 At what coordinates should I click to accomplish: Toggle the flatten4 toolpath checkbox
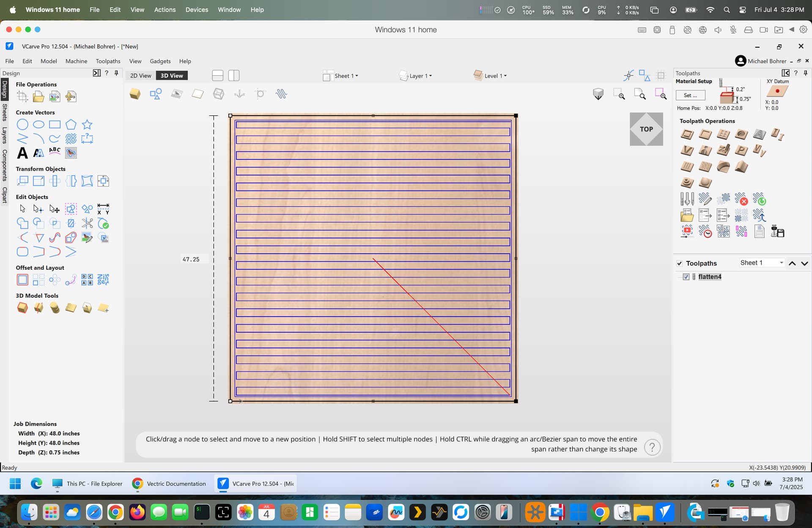click(686, 277)
